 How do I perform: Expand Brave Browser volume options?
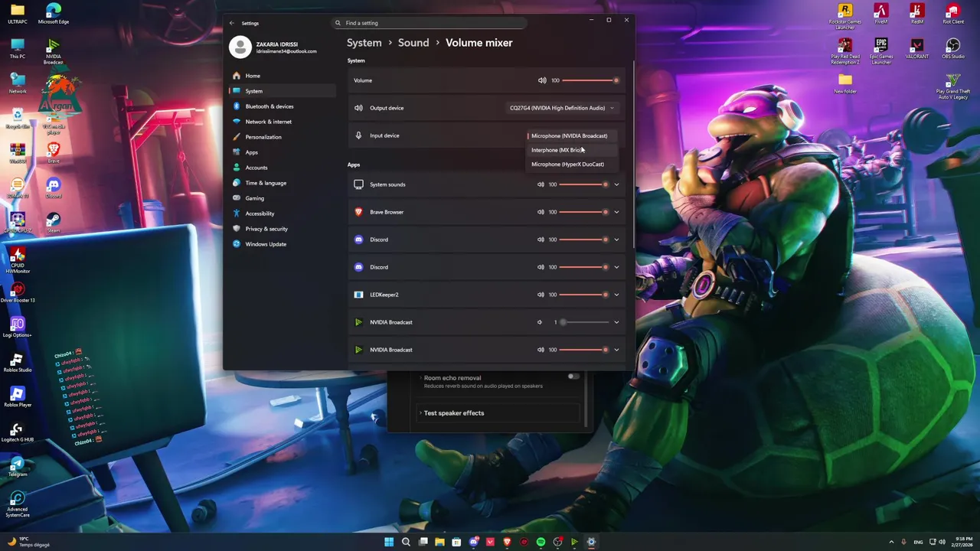tap(616, 212)
